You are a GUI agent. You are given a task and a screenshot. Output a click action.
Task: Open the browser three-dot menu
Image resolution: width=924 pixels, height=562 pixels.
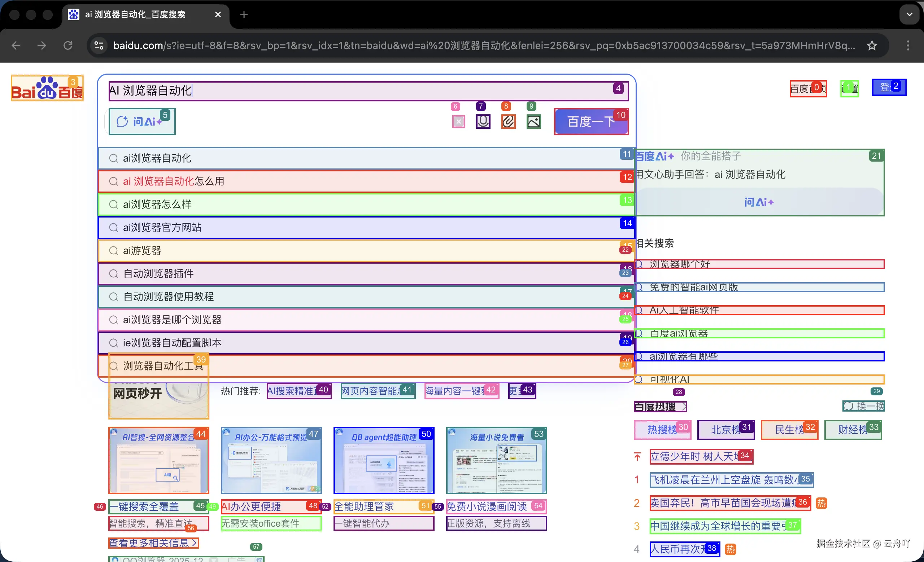(x=907, y=45)
